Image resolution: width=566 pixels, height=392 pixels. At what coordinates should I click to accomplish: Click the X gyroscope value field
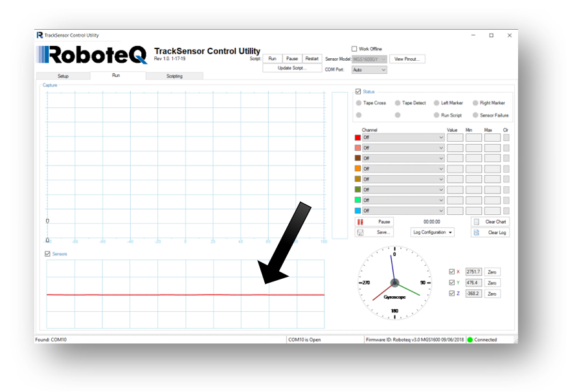tap(473, 272)
